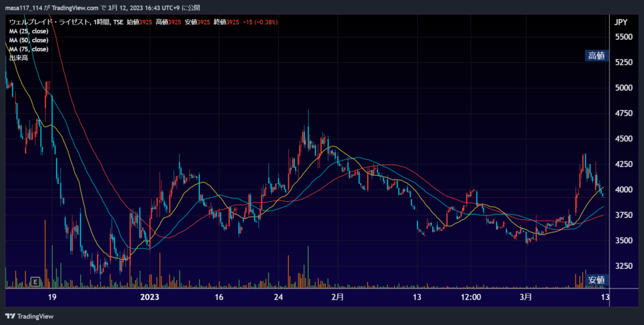Click the '12:00' label on time axis
Viewport: 644px width, 325px height.
[x=470, y=297]
